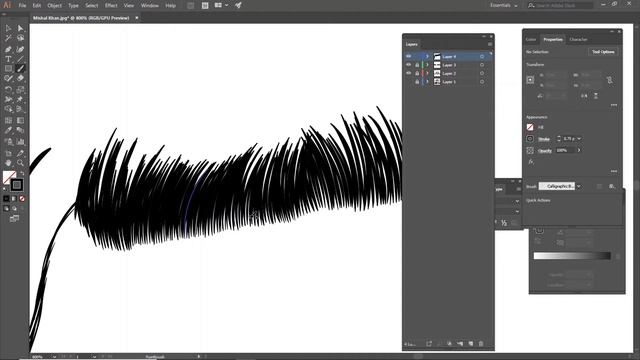Unlock Layer 2 via its lock icon
This screenshot has height=360, width=640.
pyautogui.click(x=417, y=73)
